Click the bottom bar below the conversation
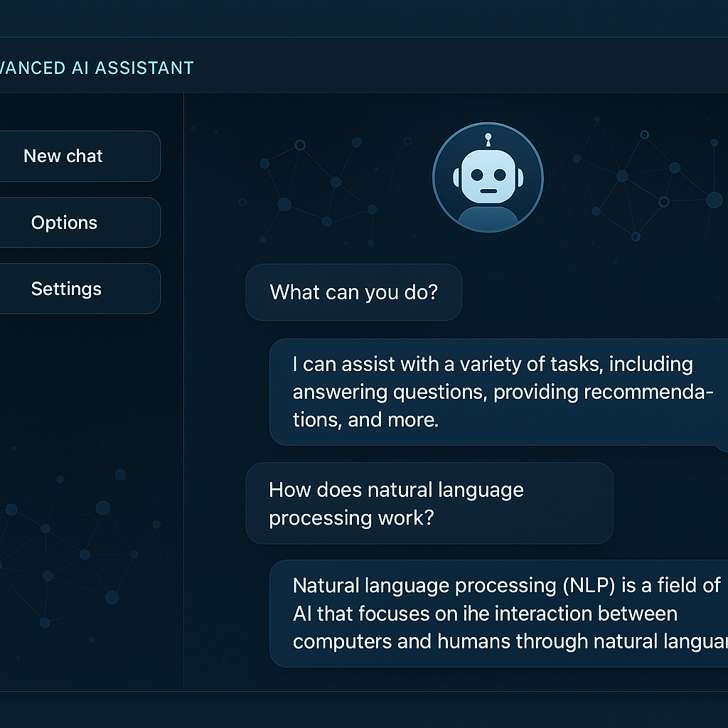 coord(364,711)
